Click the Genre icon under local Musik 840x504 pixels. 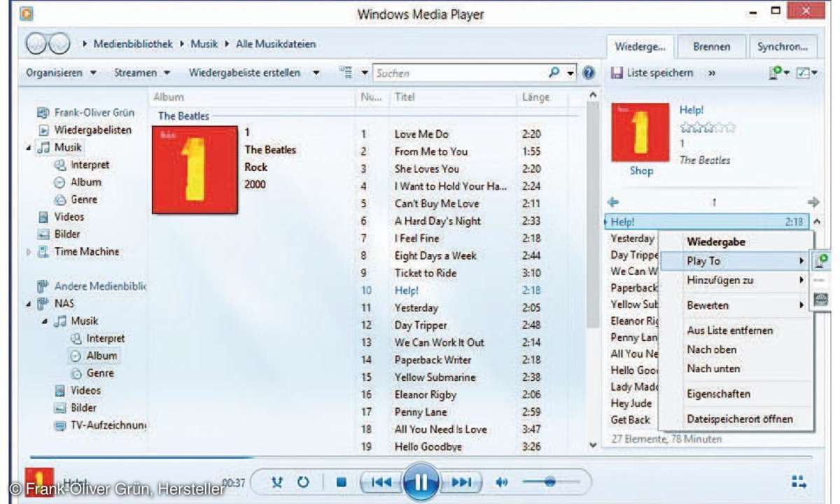coord(59,199)
